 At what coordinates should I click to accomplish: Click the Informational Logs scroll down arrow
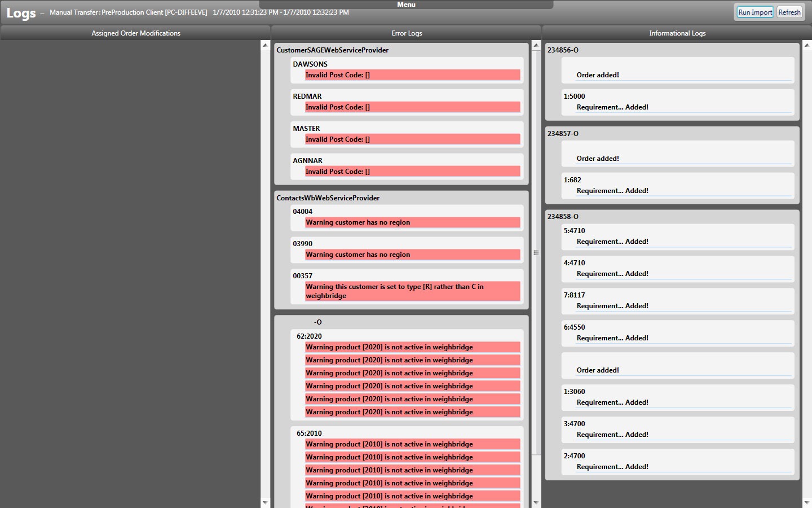point(807,502)
